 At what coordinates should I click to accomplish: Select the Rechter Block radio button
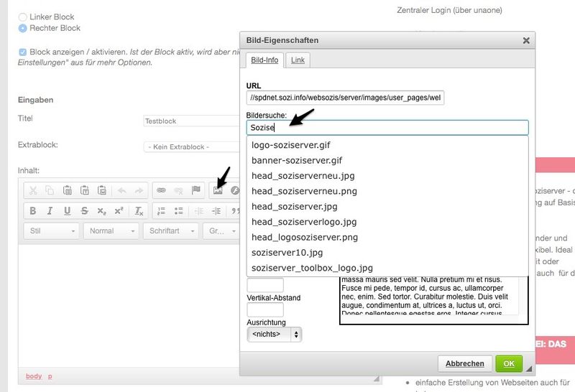pos(23,28)
